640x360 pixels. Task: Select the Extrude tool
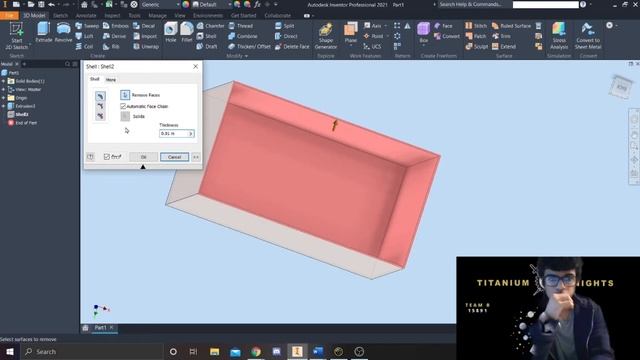pyautogui.click(x=43, y=32)
